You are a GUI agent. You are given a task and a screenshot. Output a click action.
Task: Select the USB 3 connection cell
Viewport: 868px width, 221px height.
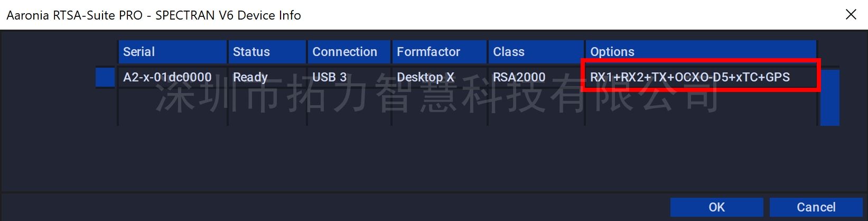pyautogui.click(x=349, y=77)
